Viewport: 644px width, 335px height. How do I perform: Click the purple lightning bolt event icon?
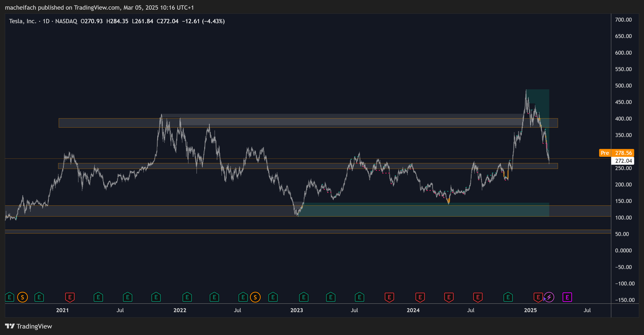tap(549, 297)
